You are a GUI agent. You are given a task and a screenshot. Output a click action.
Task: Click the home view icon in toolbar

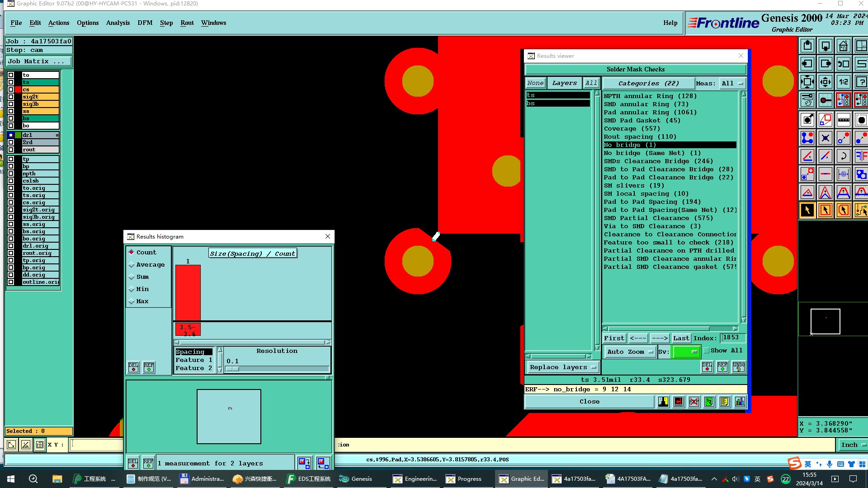pos(843,46)
